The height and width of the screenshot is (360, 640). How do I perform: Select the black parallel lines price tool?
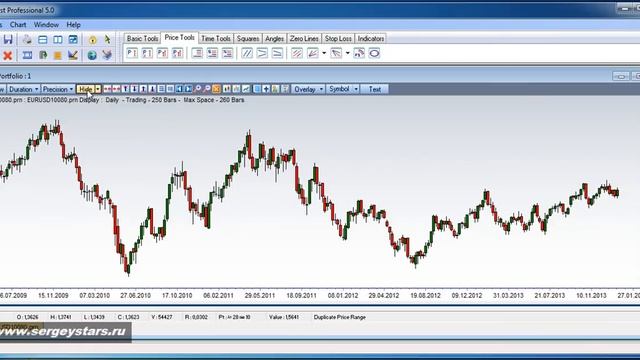click(247, 53)
